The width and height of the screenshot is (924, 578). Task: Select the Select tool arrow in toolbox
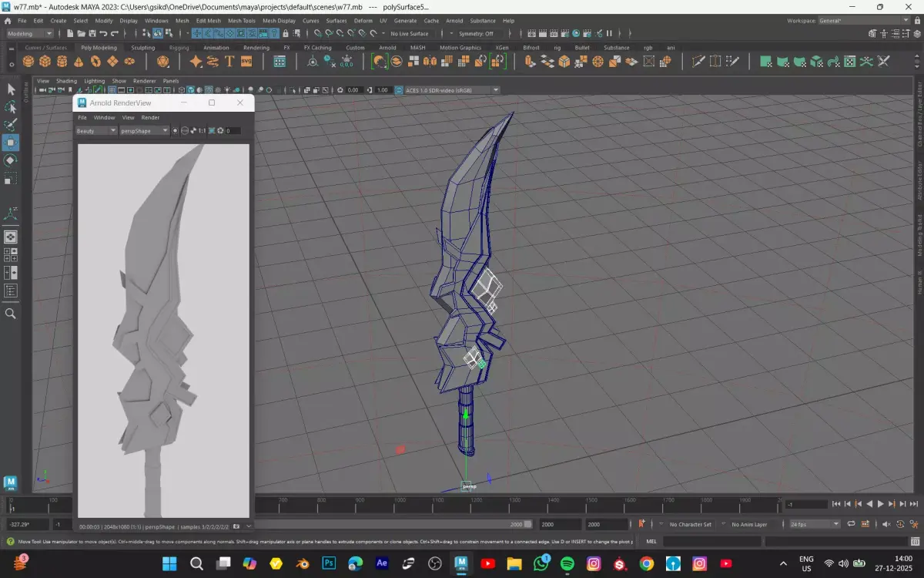[x=11, y=89]
